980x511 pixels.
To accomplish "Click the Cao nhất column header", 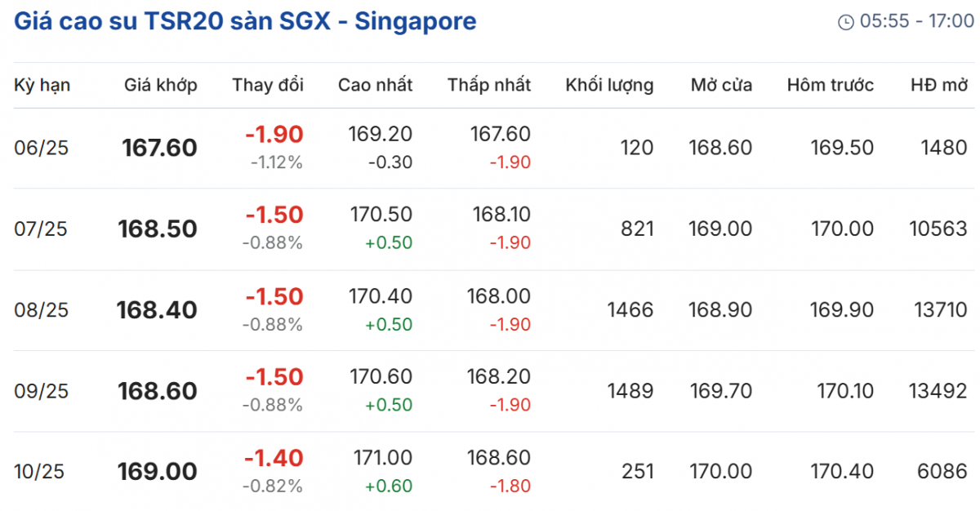I will pyautogui.click(x=376, y=85).
